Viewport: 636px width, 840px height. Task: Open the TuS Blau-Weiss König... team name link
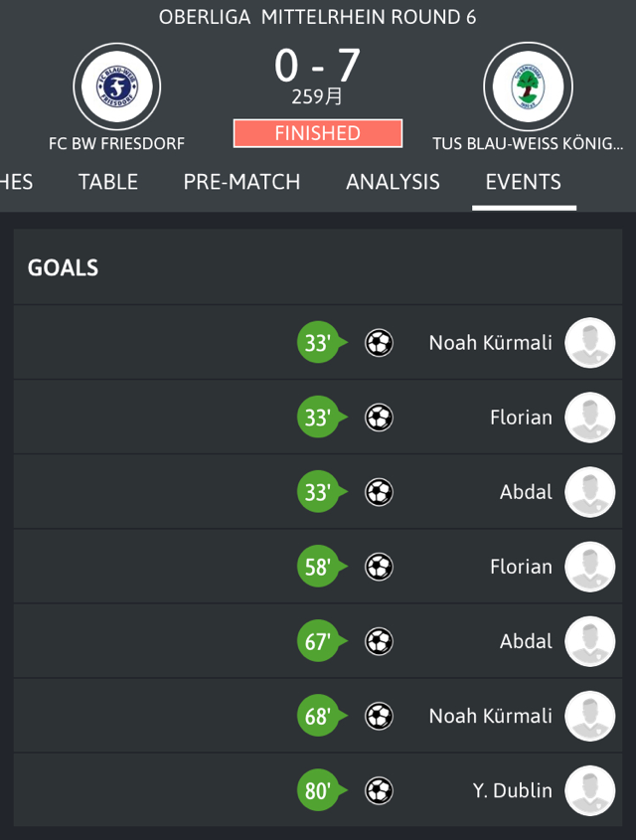coord(528,143)
